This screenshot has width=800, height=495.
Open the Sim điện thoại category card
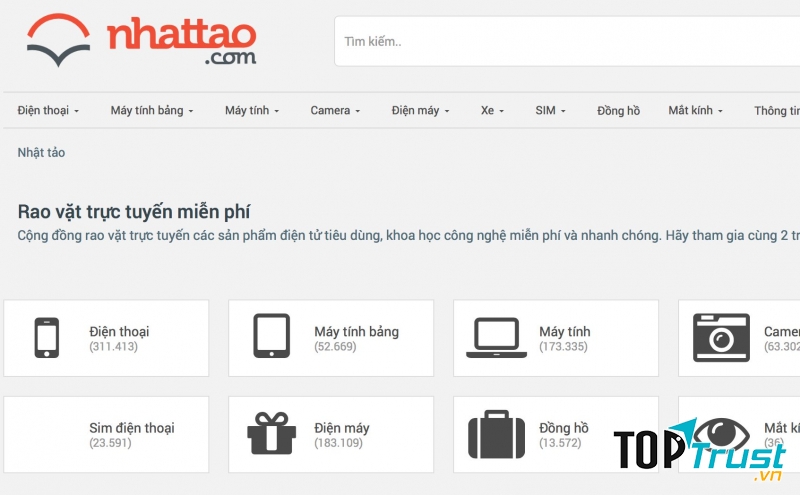coord(106,435)
